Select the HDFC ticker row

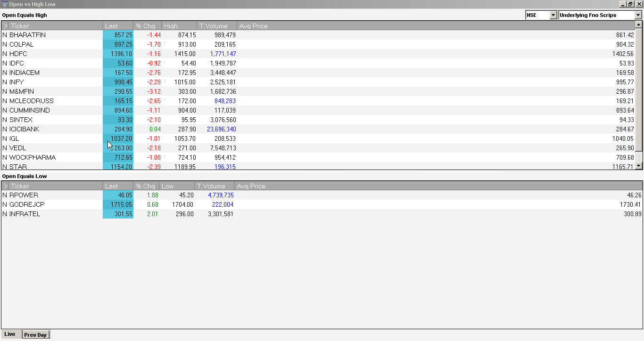pos(28,54)
